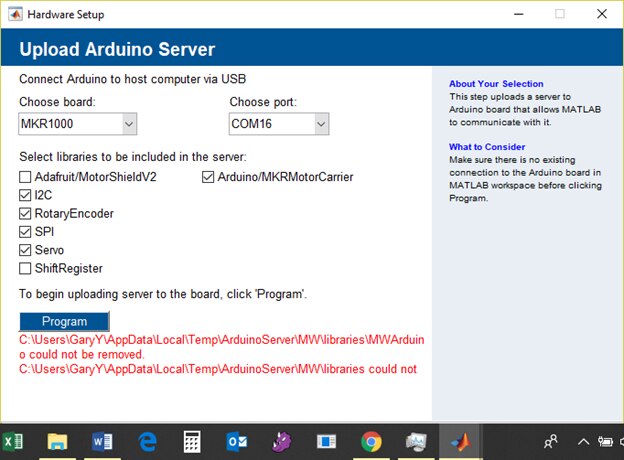The width and height of the screenshot is (624, 460).
Task: Click the 'What to Consider' heading
Action: pos(487,147)
